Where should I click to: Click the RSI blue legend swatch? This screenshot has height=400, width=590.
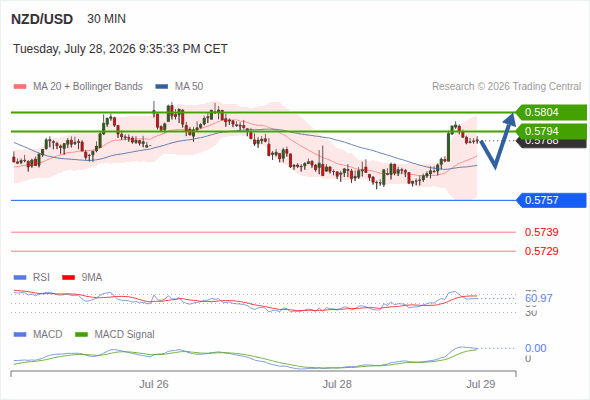point(20,278)
